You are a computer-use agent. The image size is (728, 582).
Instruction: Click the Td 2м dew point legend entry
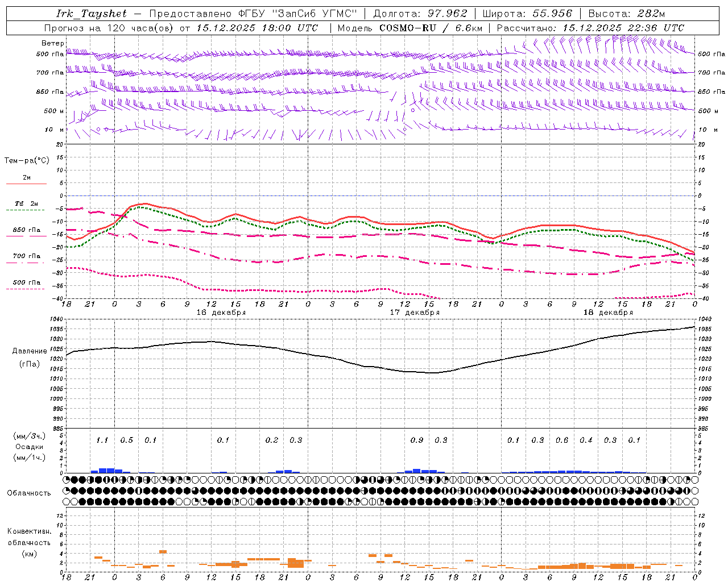tap(26, 203)
